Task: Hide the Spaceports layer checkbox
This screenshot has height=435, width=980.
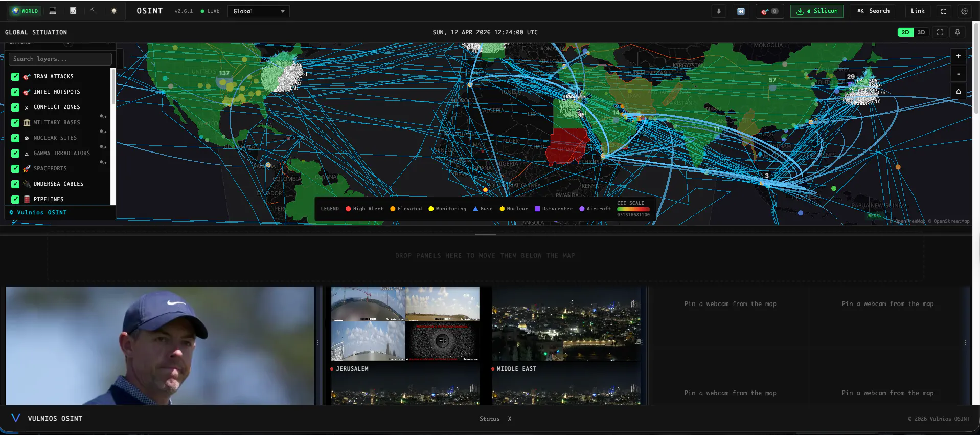Action: 15,169
